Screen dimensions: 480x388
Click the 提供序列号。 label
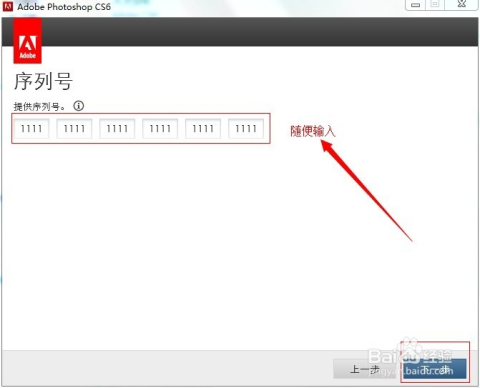(x=40, y=107)
